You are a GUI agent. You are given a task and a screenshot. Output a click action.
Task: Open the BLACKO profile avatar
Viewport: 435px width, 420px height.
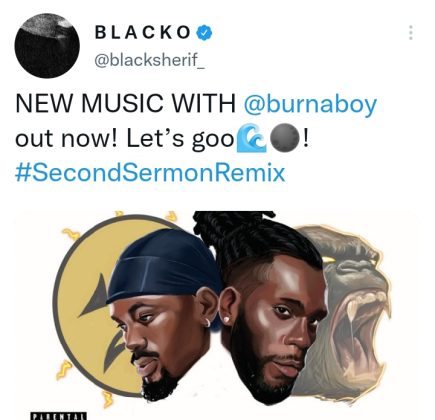coord(47,46)
